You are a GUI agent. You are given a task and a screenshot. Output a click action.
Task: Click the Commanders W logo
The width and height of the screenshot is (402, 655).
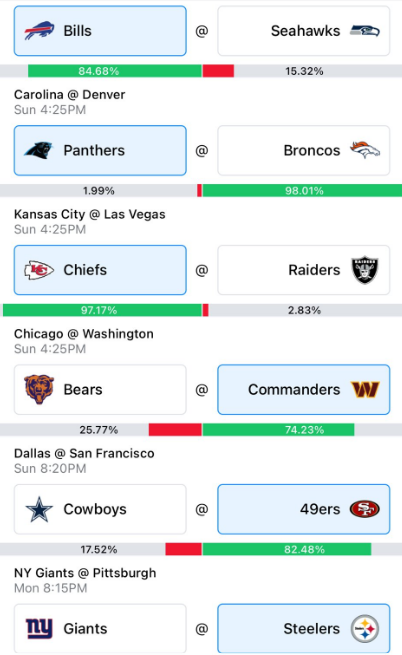(365, 389)
